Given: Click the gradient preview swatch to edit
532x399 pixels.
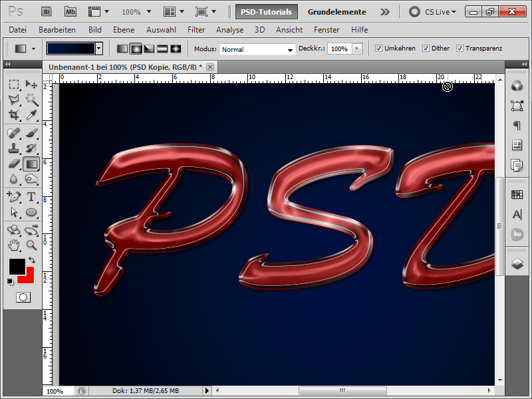Looking at the screenshot, I should click(71, 49).
